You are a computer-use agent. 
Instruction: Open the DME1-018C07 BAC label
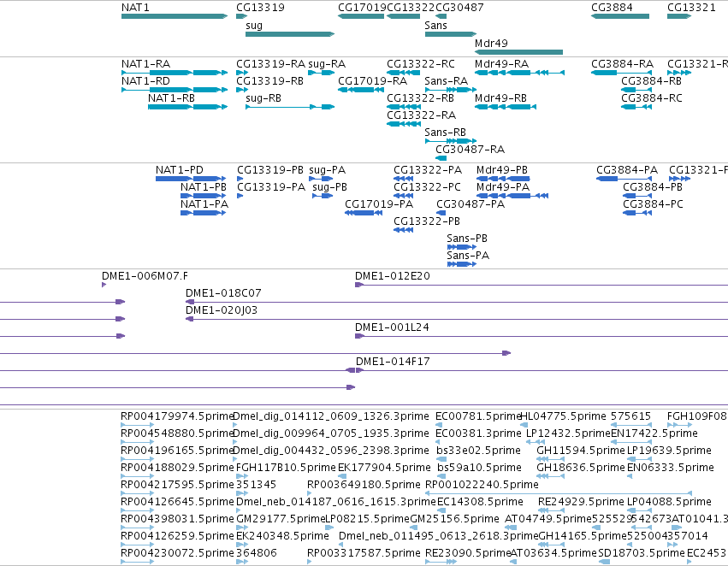223,293
